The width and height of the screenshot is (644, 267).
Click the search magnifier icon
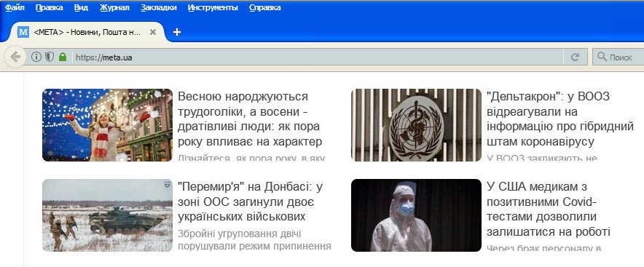point(602,57)
